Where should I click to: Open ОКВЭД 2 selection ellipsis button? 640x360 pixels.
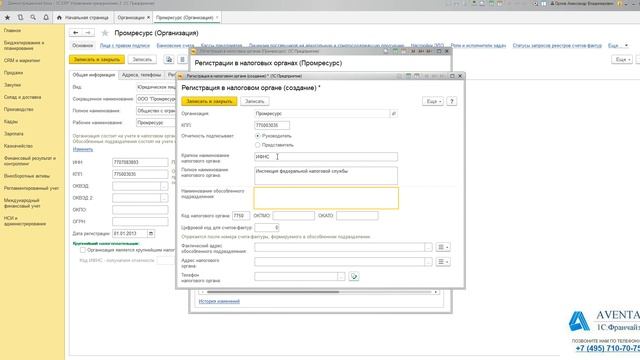164,198
